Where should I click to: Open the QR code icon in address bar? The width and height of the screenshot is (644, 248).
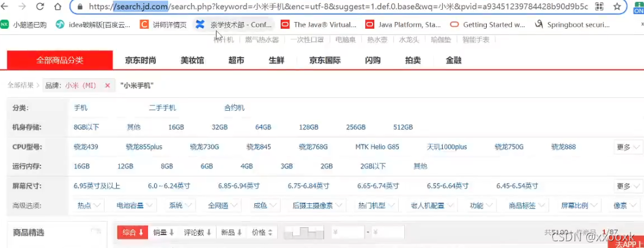point(599,7)
